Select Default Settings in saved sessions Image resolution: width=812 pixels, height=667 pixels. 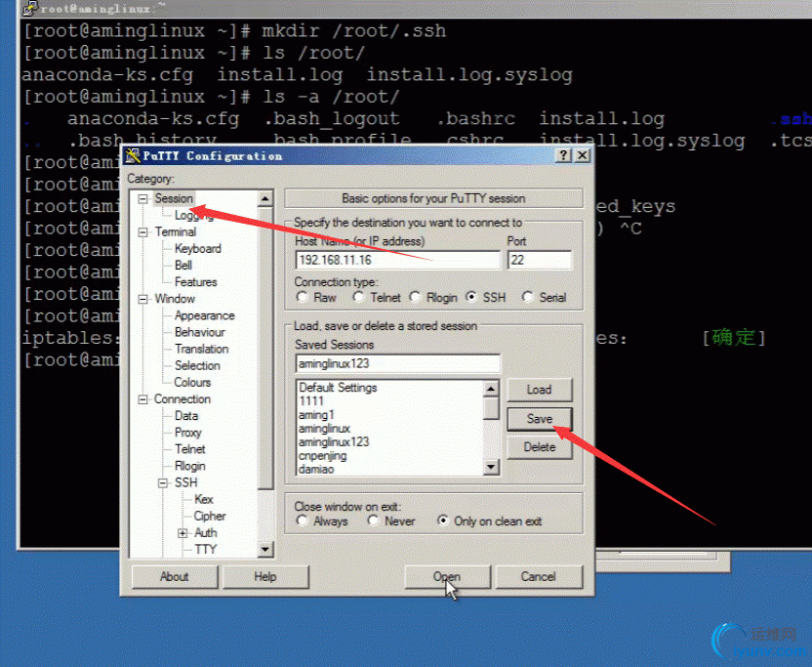tap(338, 388)
